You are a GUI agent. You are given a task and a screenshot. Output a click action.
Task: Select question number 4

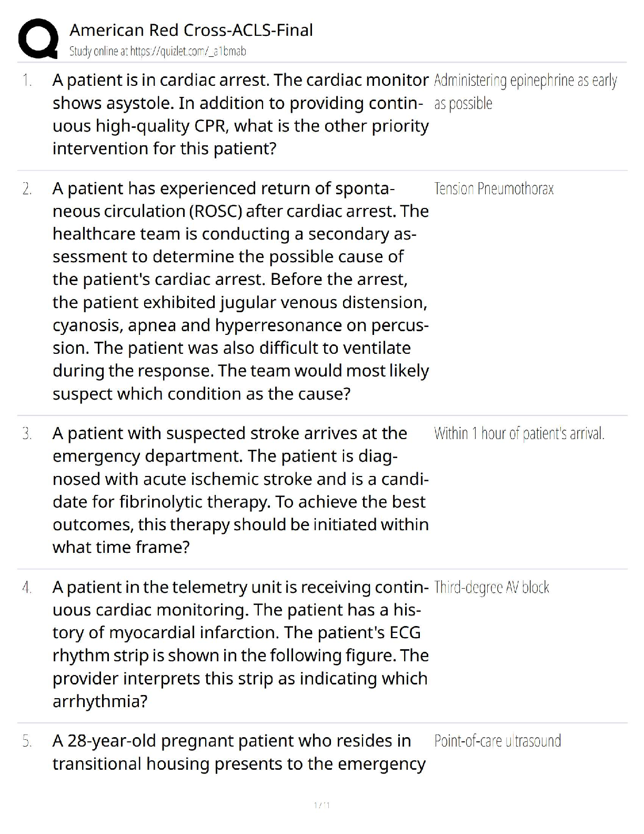tap(27, 588)
